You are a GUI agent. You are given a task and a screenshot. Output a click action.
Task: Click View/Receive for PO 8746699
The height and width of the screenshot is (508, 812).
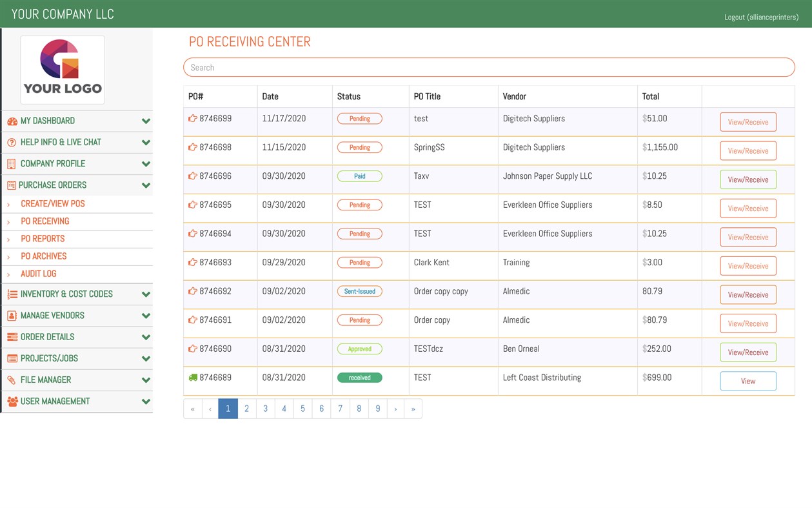[x=748, y=121]
